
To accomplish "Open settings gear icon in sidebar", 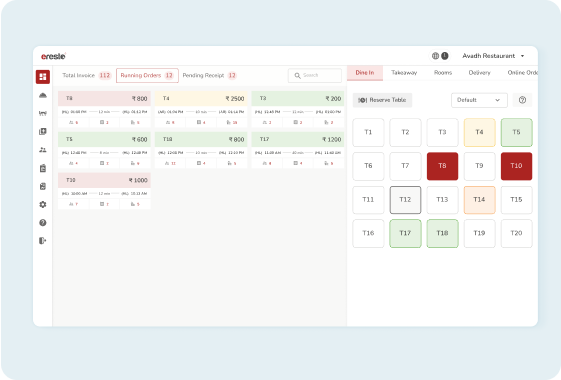I will [43, 204].
